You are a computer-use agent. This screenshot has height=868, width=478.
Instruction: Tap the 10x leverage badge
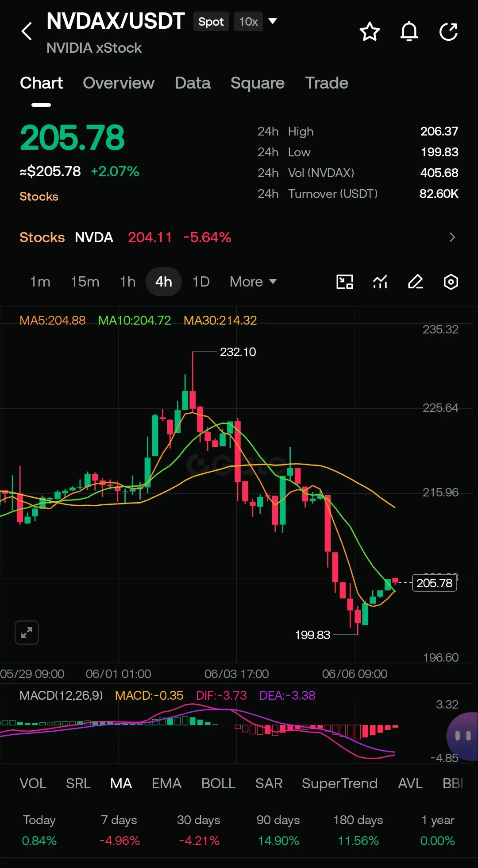point(248,22)
